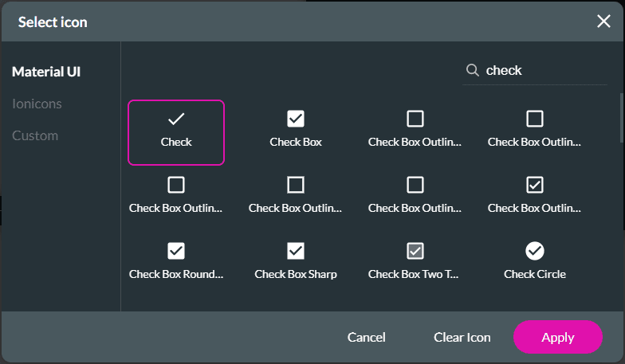The height and width of the screenshot is (364, 625).
Task: Click the Cancel button
Action: [367, 337]
